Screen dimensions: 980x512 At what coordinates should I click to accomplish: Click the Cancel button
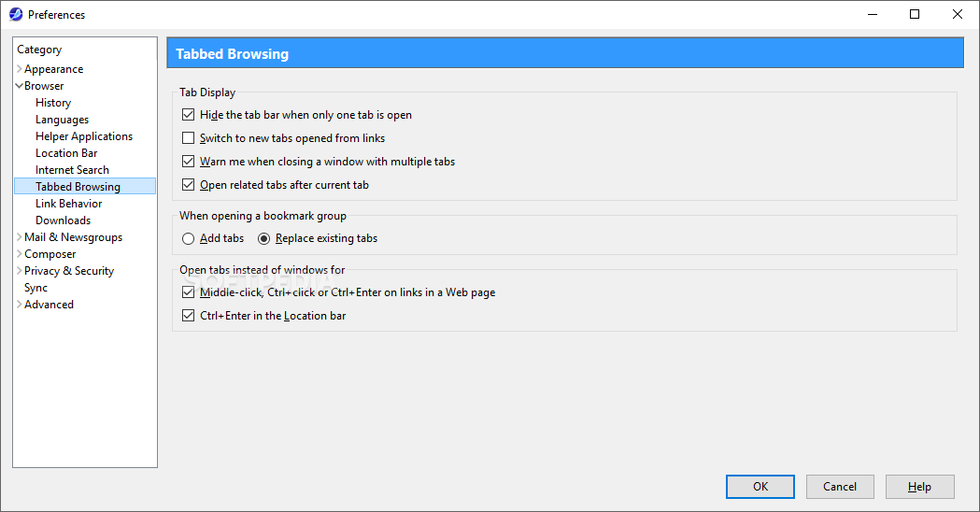(x=840, y=487)
